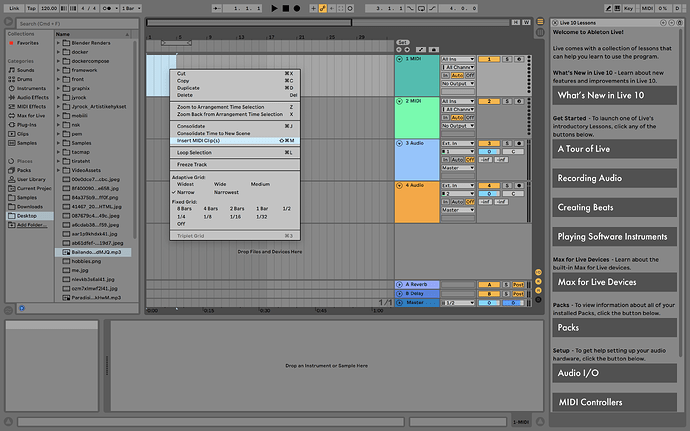This screenshot has width=690, height=431.
Task: Select Favorites collection
Action: (27, 43)
